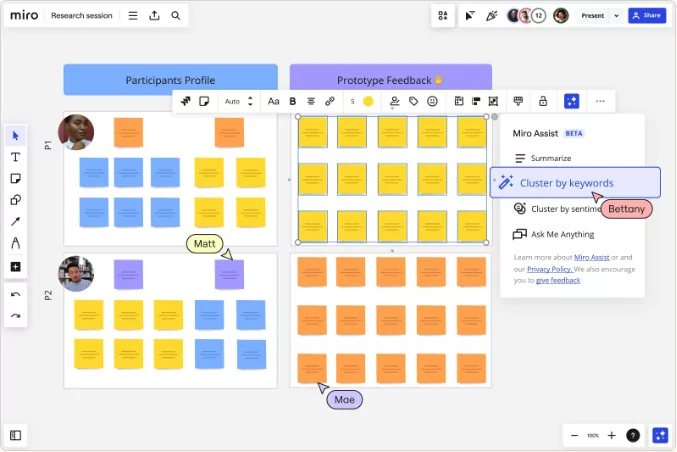This screenshot has height=452, width=677.
Task: Choose Cluster by keywords
Action: click(x=566, y=183)
